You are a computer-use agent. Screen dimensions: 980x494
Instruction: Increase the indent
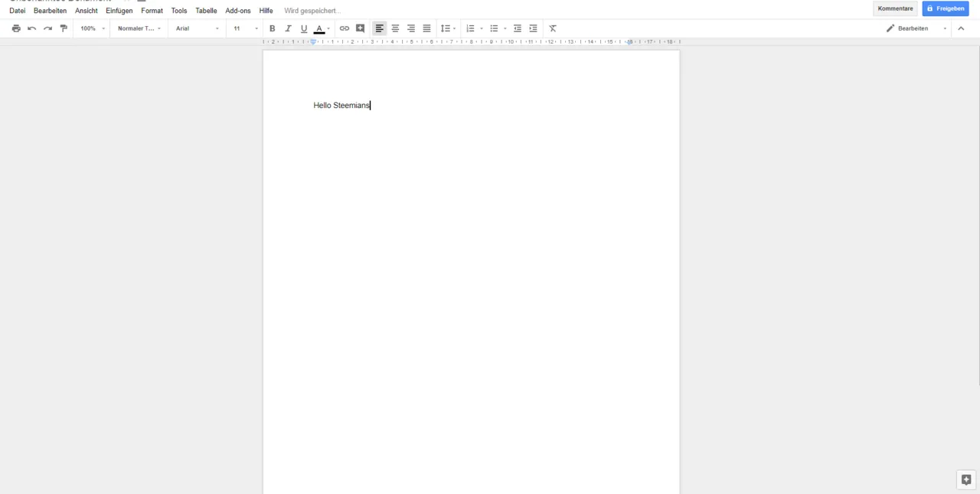point(534,28)
